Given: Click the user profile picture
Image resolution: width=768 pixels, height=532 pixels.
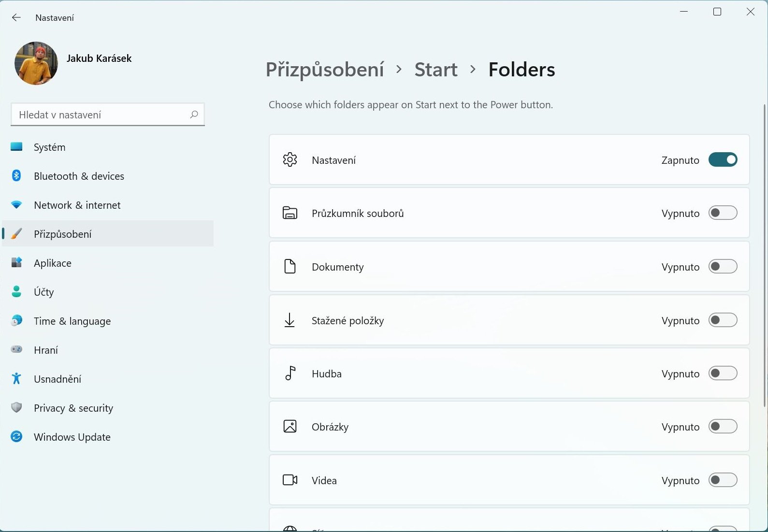Looking at the screenshot, I should point(36,63).
